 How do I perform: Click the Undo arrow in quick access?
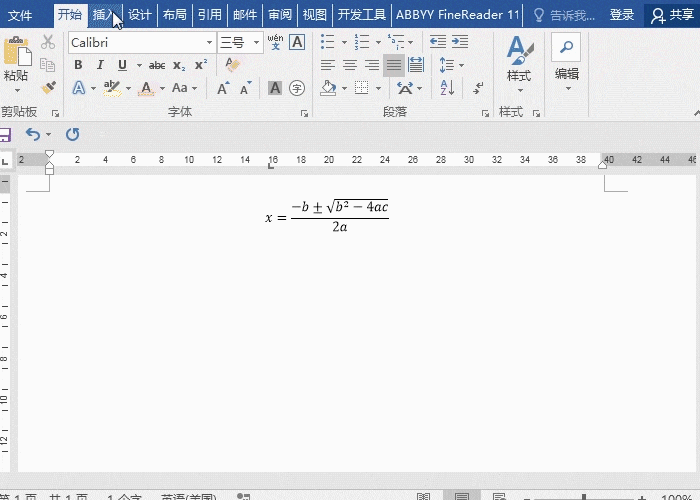[x=33, y=134]
